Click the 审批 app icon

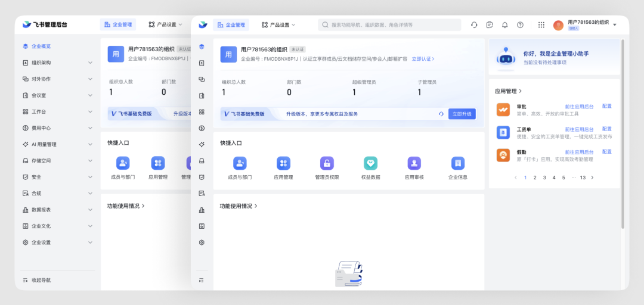pyautogui.click(x=503, y=110)
